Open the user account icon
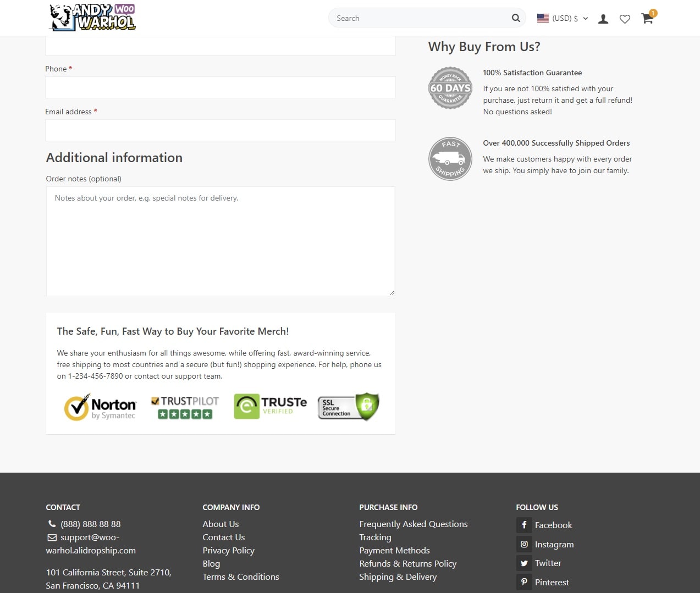Viewport: 700px width, 593px height. [x=603, y=19]
